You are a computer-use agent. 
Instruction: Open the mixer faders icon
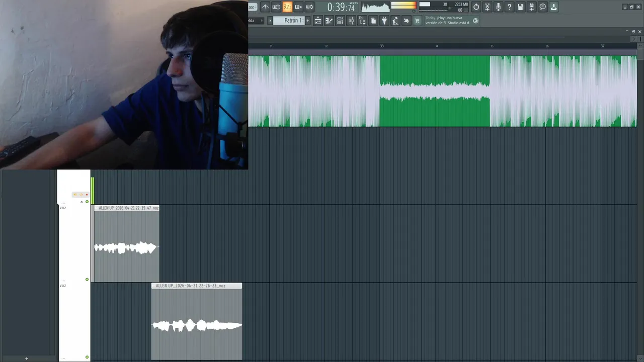click(351, 21)
